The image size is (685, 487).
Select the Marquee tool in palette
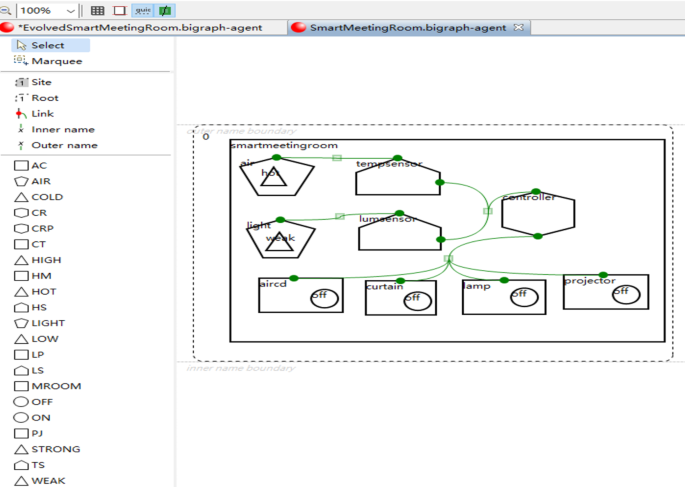42,61
